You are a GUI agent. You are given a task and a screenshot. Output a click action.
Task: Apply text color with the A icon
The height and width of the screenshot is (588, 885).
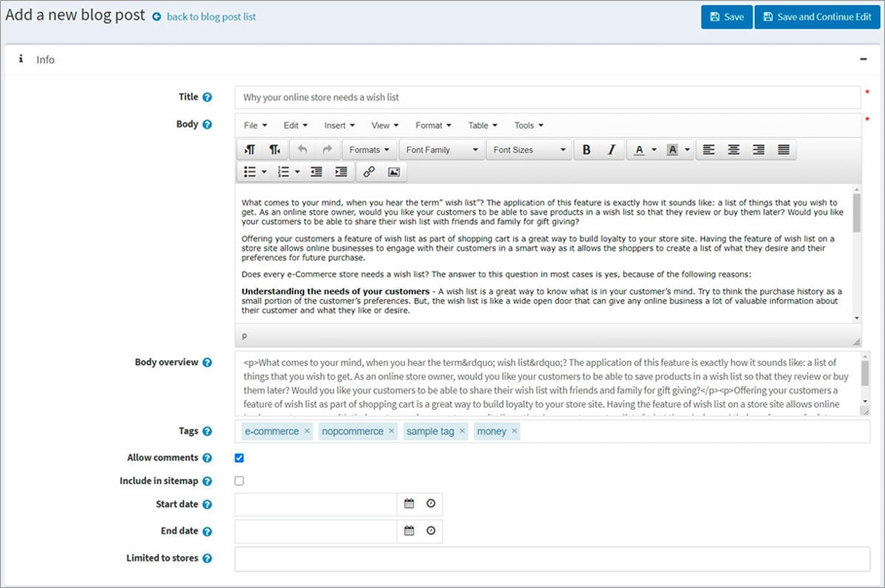pos(639,150)
